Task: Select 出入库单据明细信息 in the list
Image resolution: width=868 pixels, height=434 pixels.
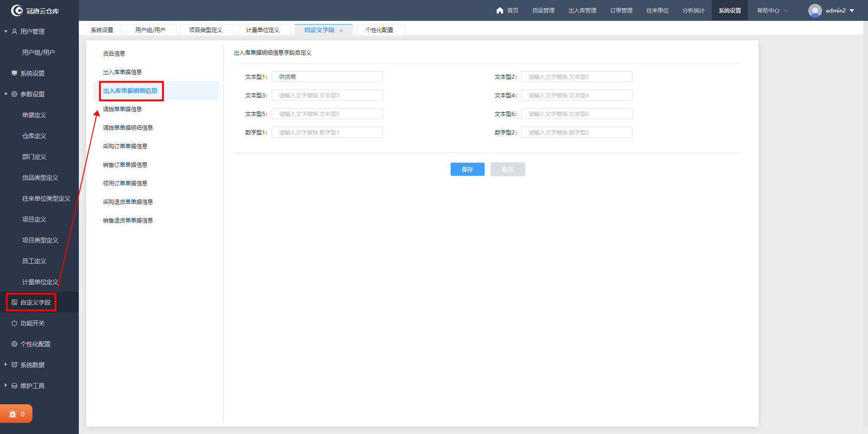Action: (x=130, y=90)
